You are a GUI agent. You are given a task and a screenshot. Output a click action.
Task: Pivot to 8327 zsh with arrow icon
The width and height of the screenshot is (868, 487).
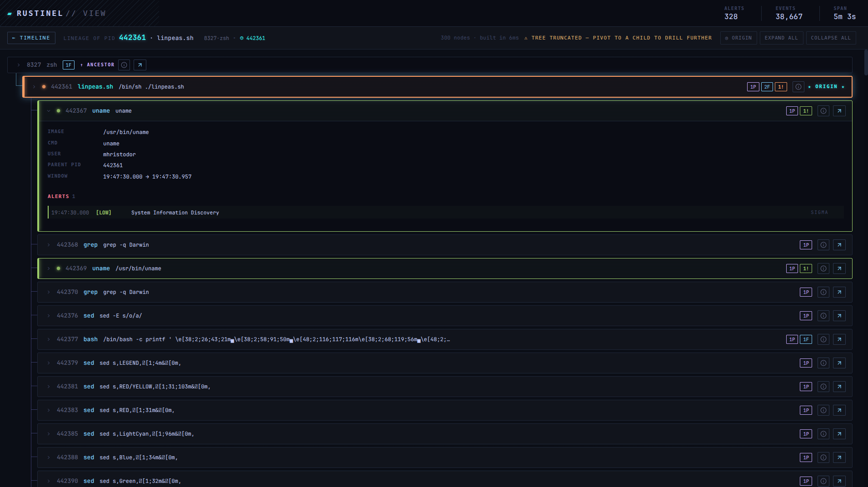[x=140, y=65]
